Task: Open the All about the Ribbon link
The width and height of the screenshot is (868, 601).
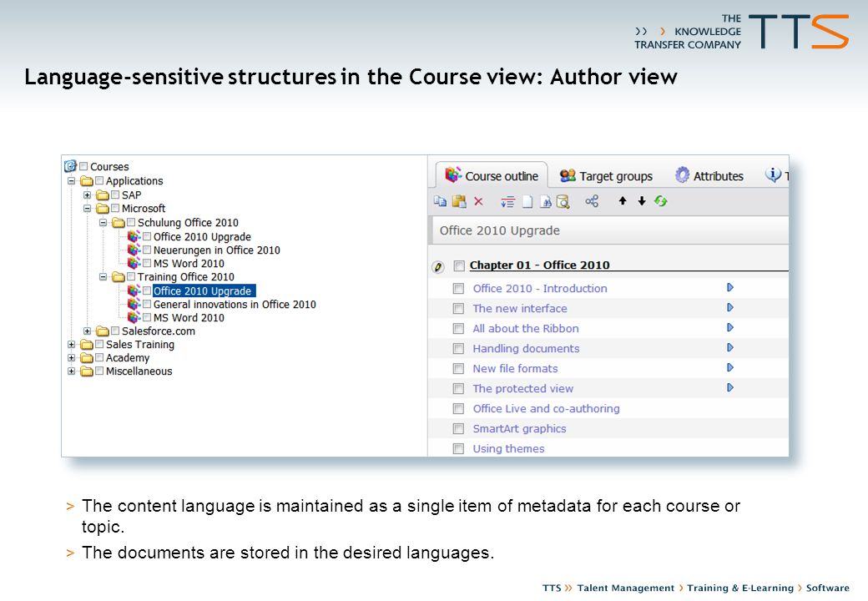Action: [525, 329]
